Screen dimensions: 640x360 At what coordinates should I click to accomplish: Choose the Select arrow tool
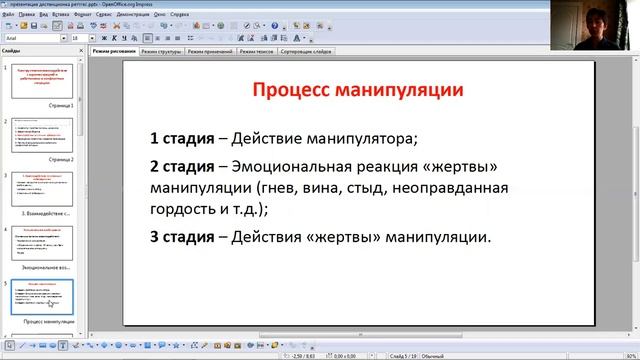click(9, 345)
